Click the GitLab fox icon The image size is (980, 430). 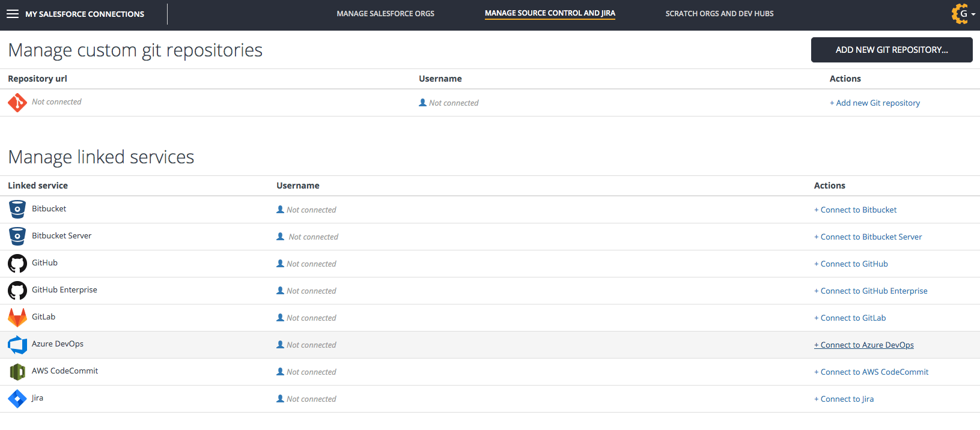tap(17, 317)
